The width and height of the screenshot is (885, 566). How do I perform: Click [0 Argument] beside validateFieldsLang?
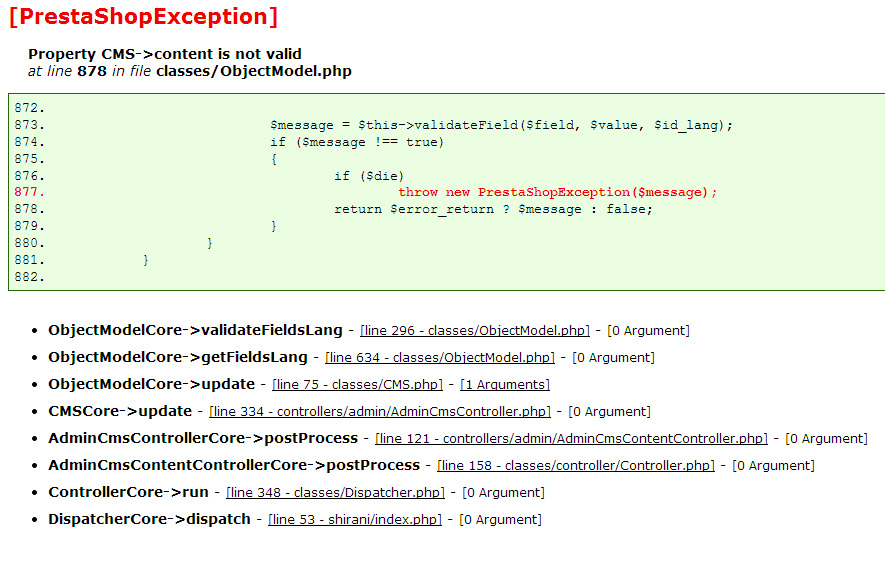click(x=649, y=331)
